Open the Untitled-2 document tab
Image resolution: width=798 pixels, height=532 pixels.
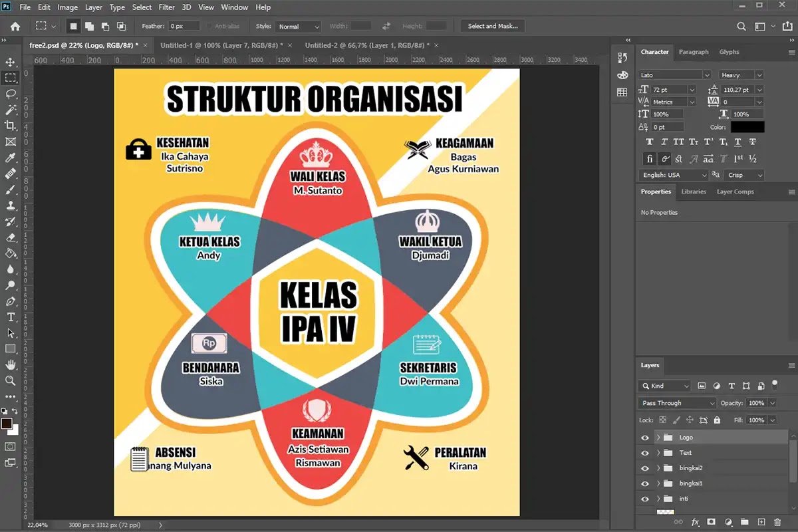pos(366,45)
